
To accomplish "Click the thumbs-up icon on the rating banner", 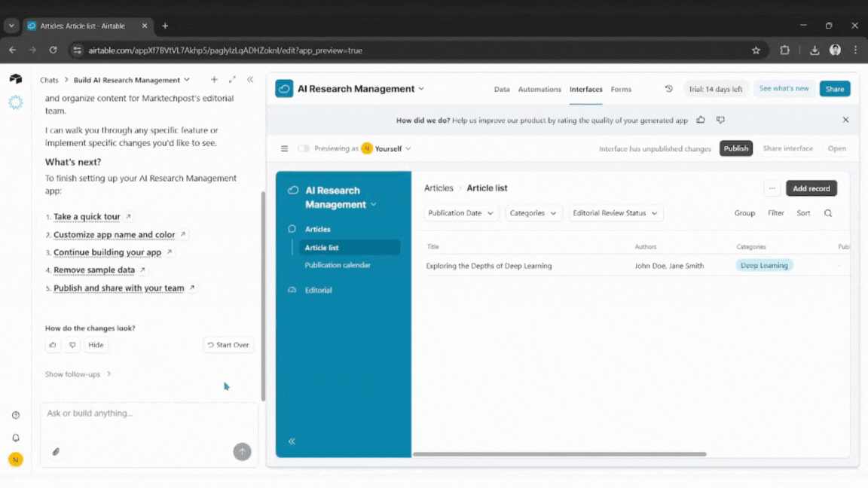I will coord(700,120).
